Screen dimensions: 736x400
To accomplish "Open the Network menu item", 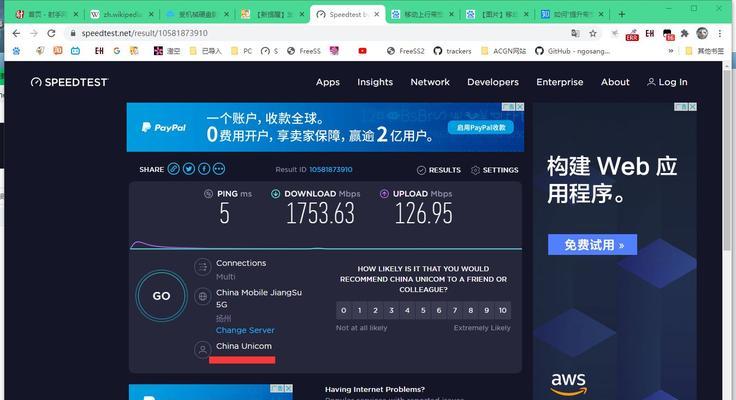I will click(x=430, y=82).
